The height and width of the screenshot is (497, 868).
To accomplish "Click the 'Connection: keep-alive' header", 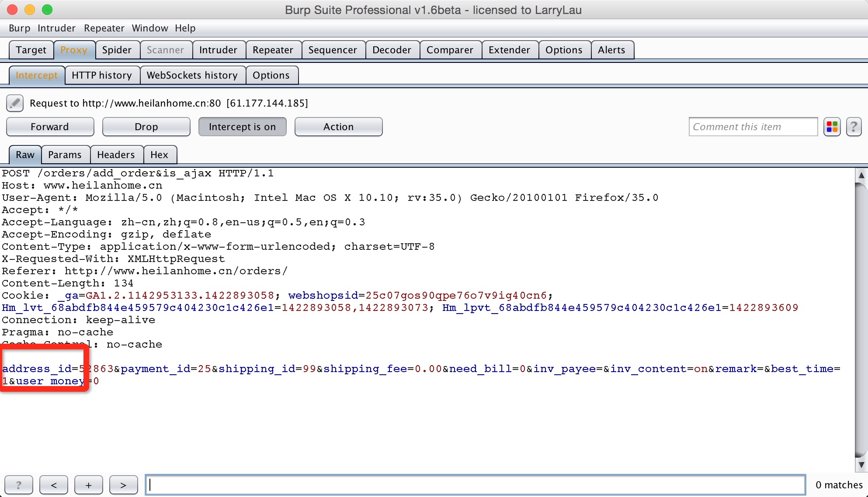I will click(x=78, y=320).
